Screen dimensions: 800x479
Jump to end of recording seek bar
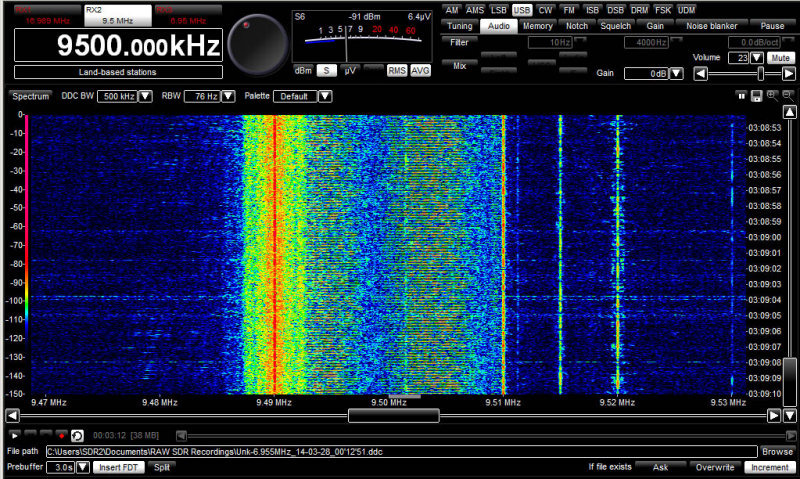click(x=791, y=436)
